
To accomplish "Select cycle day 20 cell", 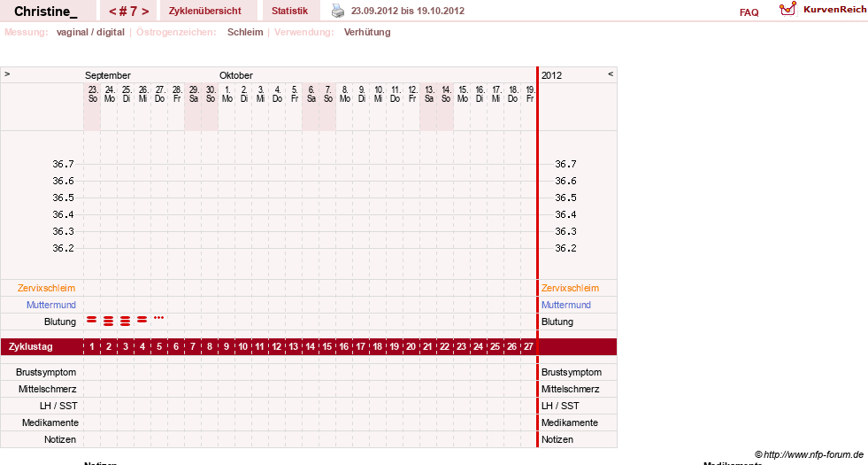I will point(411,347).
